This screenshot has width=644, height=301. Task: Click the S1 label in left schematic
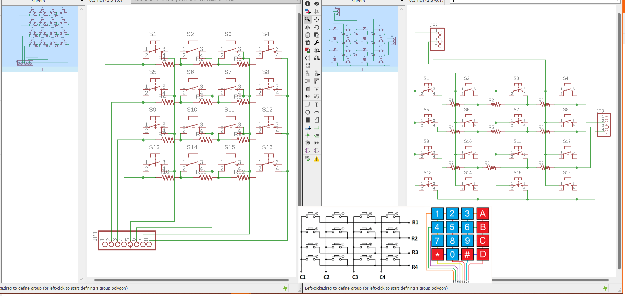point(153,34)
